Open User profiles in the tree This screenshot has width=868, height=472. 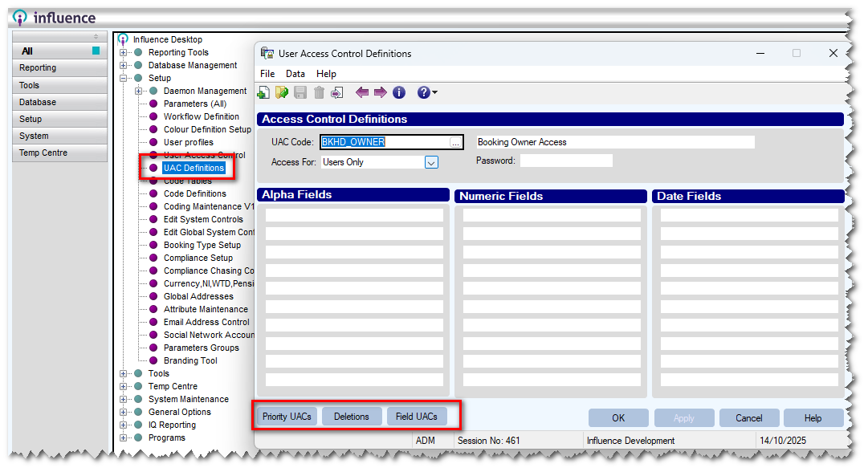pos(188,142)
